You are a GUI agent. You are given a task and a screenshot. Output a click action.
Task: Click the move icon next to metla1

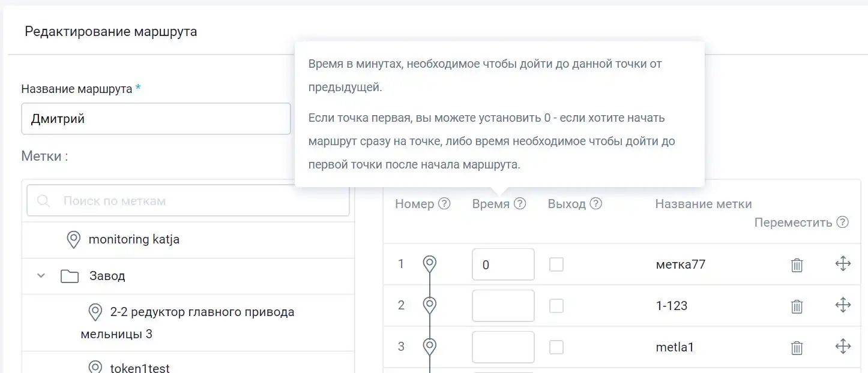click(843, 346)
